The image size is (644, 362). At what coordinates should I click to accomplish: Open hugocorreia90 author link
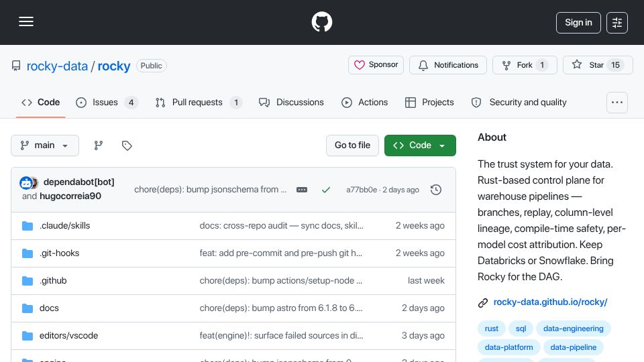click(70, 196)
